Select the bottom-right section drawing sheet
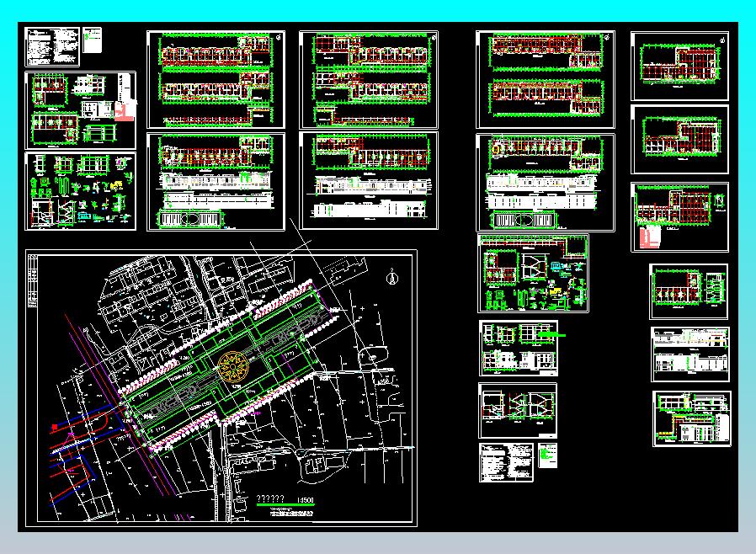 [x=691, y=419]
